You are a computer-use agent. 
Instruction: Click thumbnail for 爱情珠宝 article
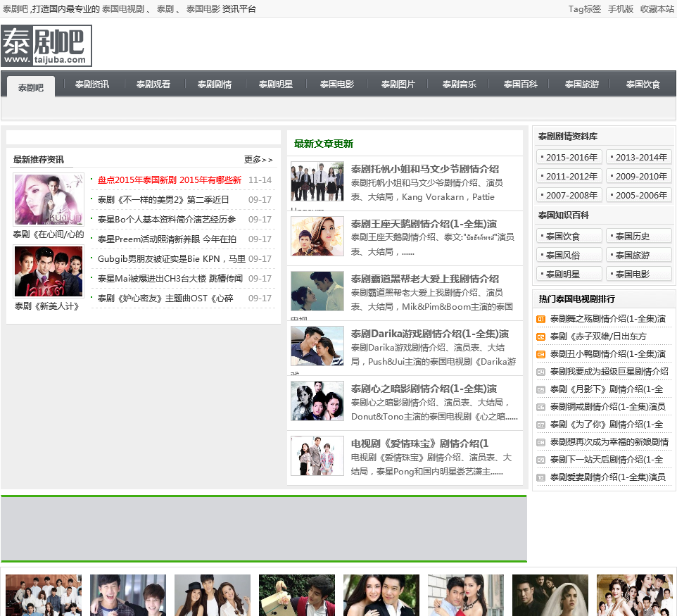pyautogui.click(x=317, y=455)
